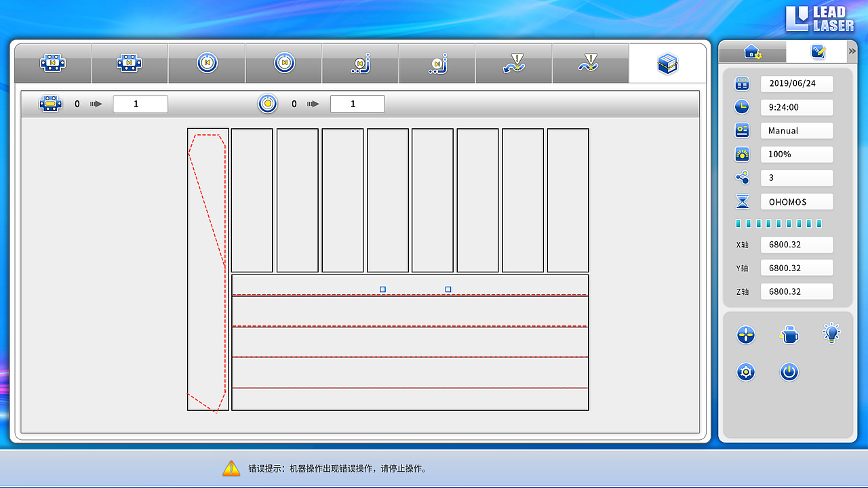Select left blue square handle on canvas
This screenshot has width=868, height=488.
pyautogui.click(x=382, y=289)
